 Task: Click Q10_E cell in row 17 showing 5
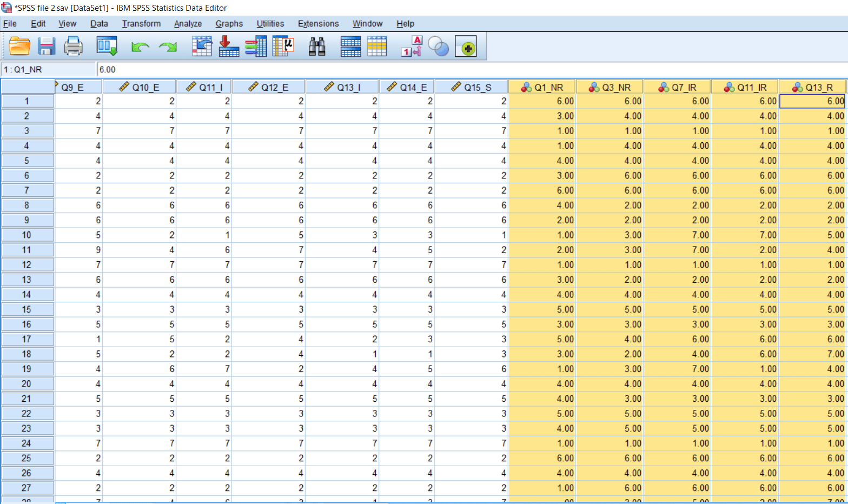pyautogui.click(x=139, y=339)
